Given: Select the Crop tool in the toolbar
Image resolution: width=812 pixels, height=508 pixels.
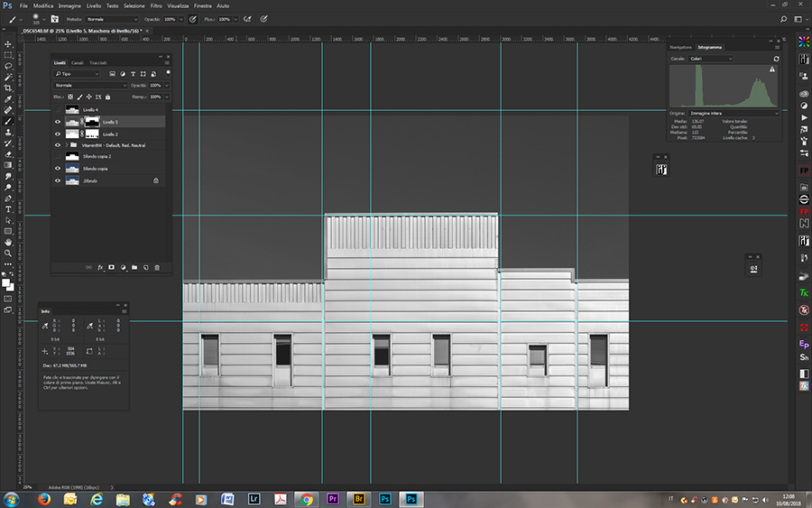Looking at the screenshot, I should 8,88.
